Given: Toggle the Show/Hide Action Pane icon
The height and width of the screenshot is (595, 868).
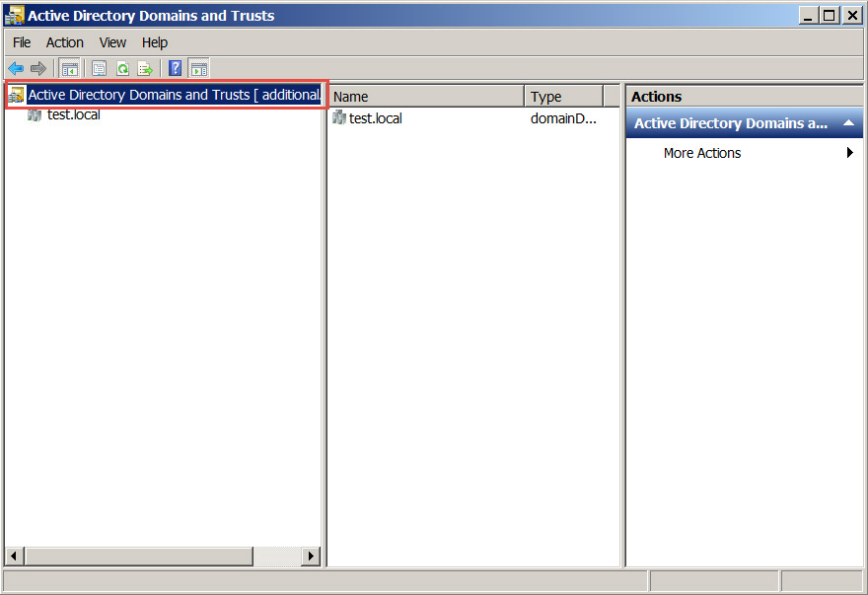Looking at the screenshot, I should point(198,68).
